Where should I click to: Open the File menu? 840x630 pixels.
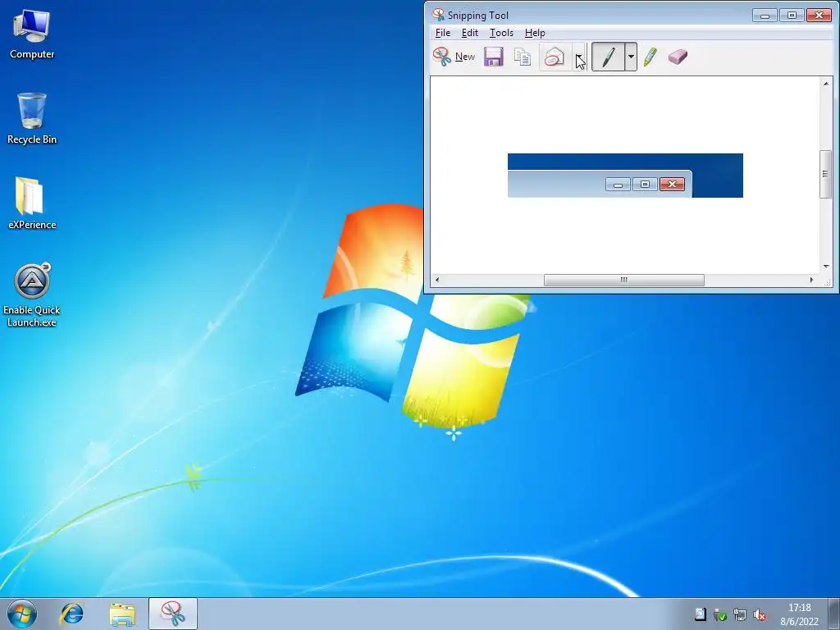[x=442, y=33]
